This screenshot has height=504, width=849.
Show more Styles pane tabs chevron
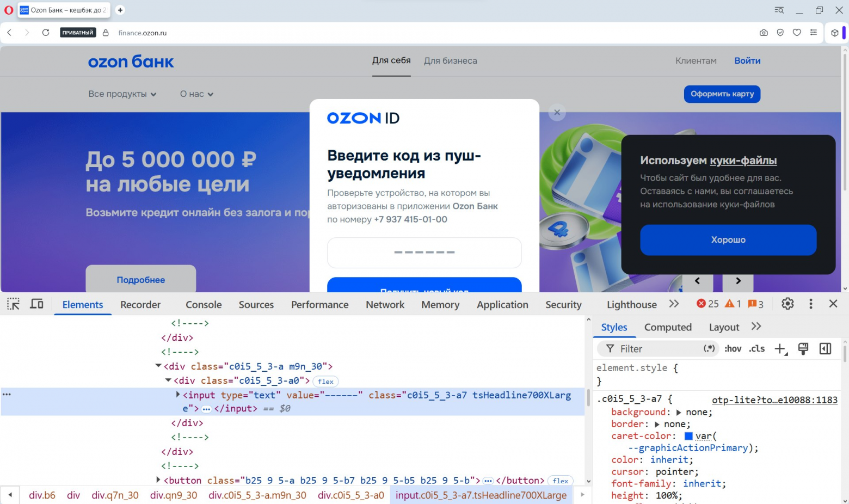(756, 327)
